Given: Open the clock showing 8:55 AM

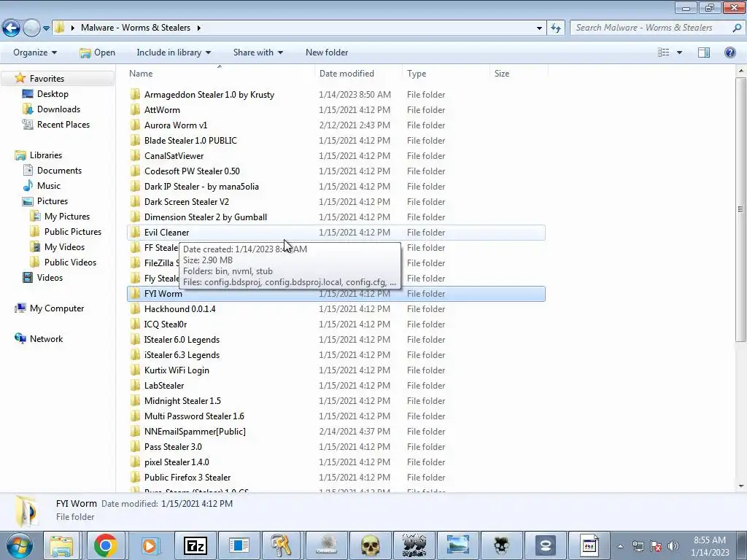Looking at the screenshot, I should point(710,545).
